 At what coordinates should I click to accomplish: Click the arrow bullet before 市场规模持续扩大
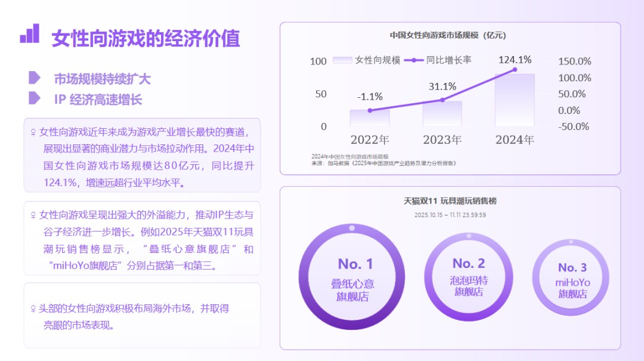pyautogui.click(x=35, y=78)
